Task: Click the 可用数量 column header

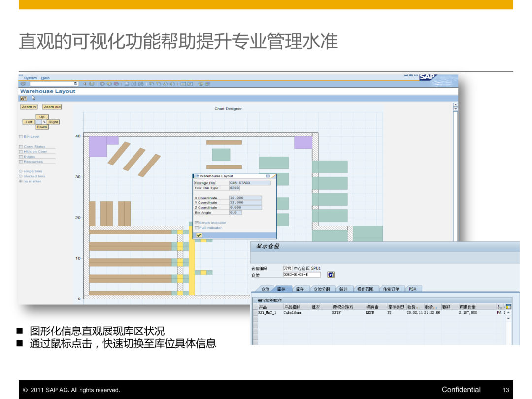Action: [x=477, y=307]
